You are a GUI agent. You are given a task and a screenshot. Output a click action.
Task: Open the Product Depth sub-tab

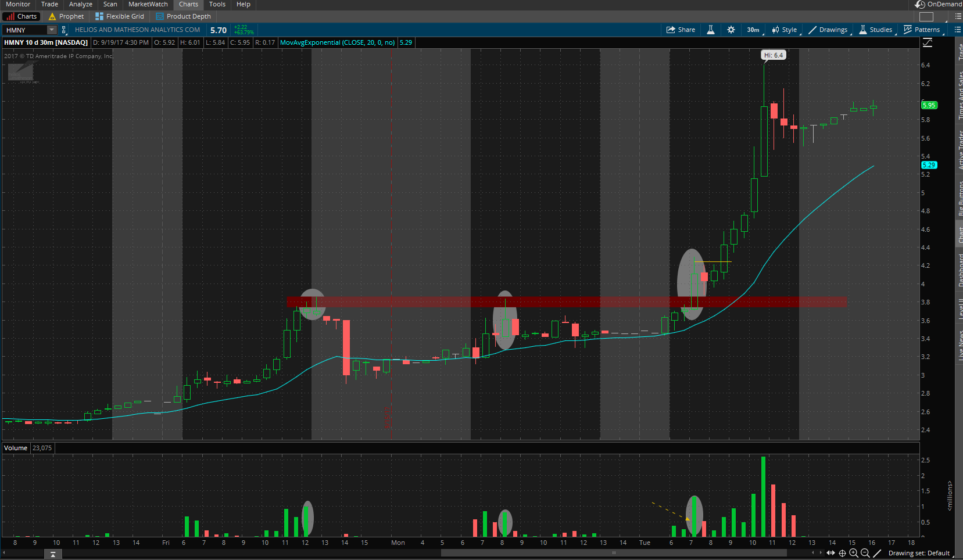point(184,16)
